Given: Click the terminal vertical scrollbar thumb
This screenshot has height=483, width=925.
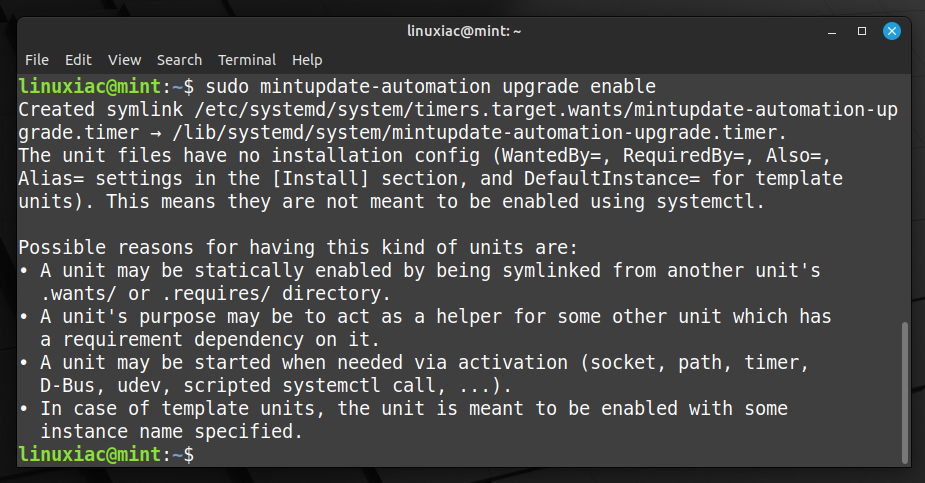Looking at the screenshot, I should (905, 393).
